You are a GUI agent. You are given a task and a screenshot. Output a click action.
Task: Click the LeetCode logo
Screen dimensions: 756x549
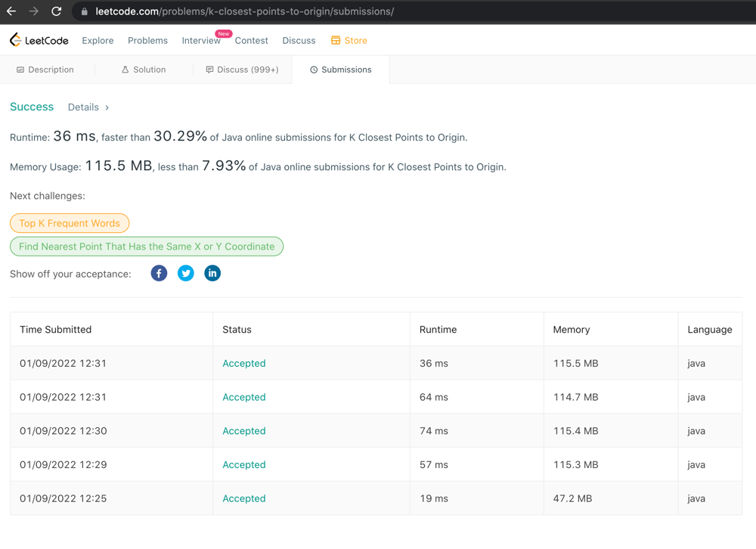39,40
